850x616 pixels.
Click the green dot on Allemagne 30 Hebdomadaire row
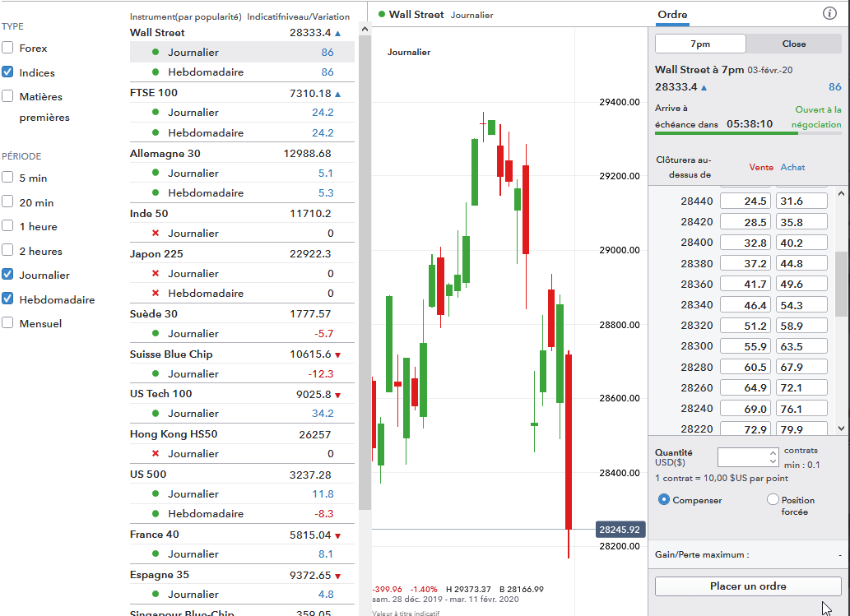click(x=156, y=193)
